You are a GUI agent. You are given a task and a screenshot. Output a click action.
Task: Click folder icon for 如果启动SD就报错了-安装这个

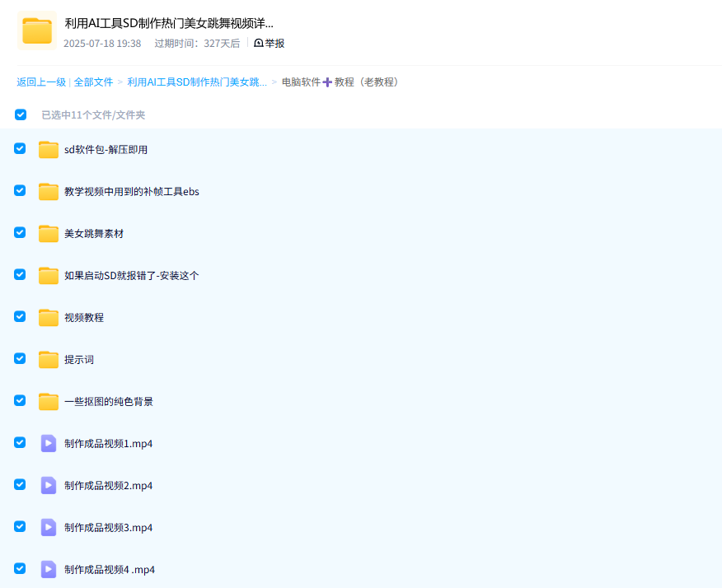click(x=49, y=276)
